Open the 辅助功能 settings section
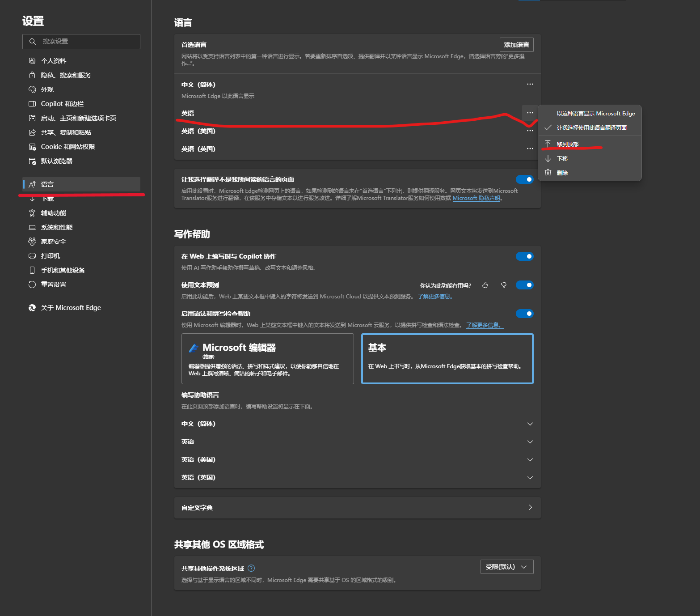The image size is (700, 616). [81, 213]
